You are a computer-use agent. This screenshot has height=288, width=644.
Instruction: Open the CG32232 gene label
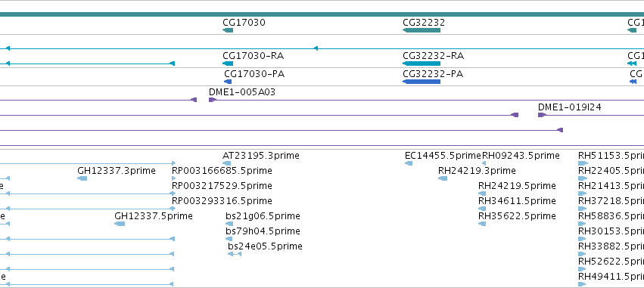tap(424, 23)
